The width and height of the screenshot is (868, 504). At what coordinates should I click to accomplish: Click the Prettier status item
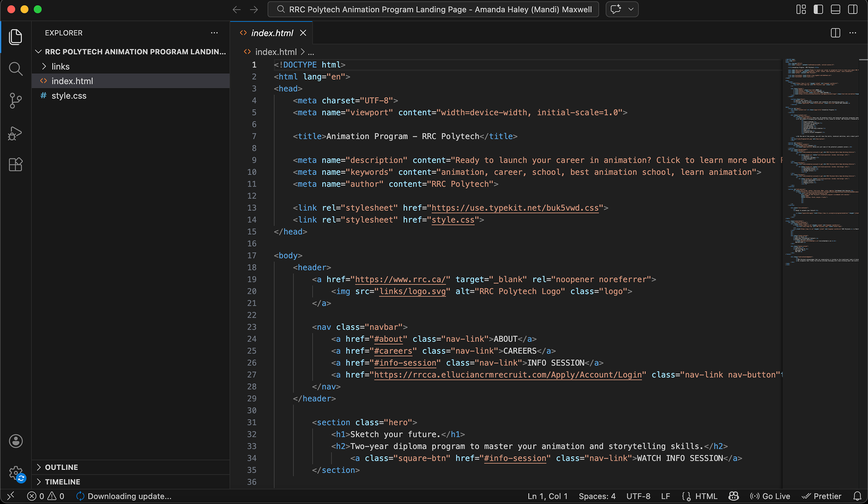tap(821, 496)
